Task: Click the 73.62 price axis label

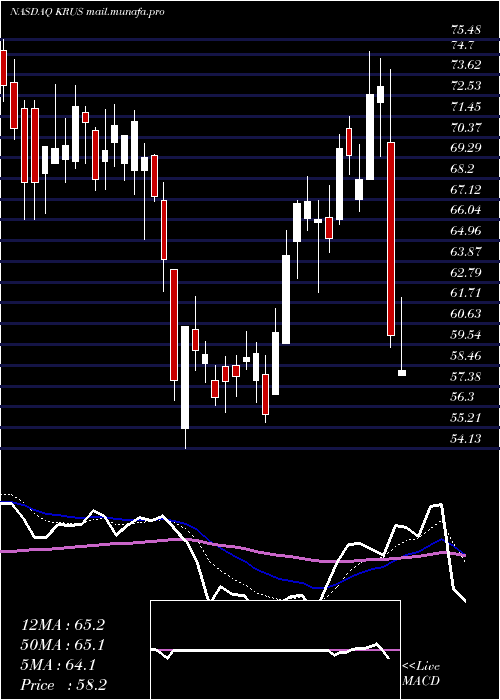Action: click(466, 65)
